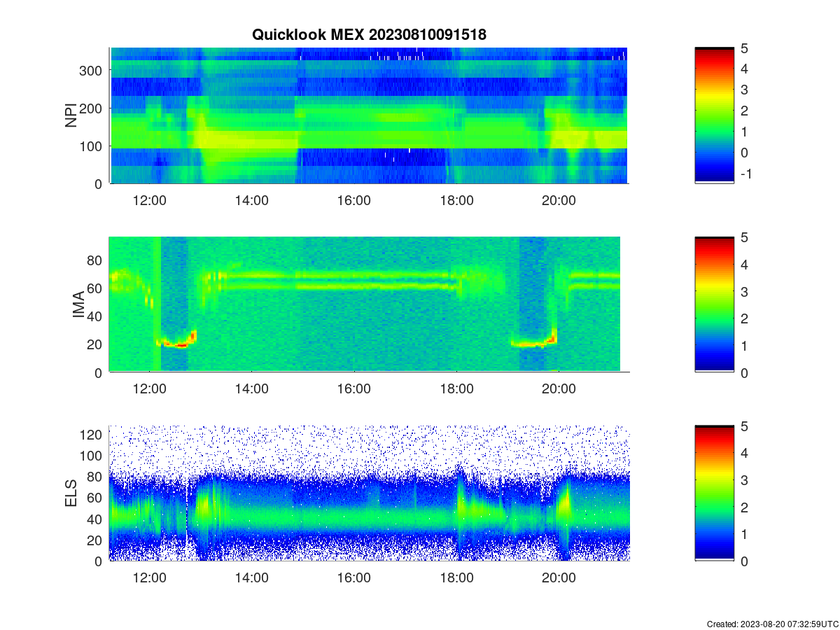Click the 5 label on NPI colorbar

point(744,48)
